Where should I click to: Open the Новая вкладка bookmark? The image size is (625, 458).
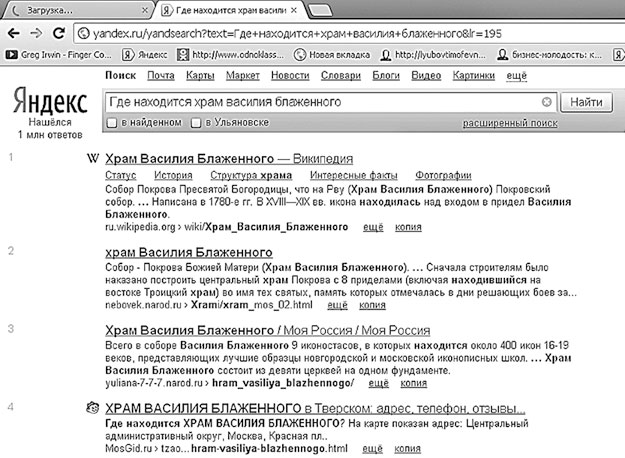pos(332,55)
